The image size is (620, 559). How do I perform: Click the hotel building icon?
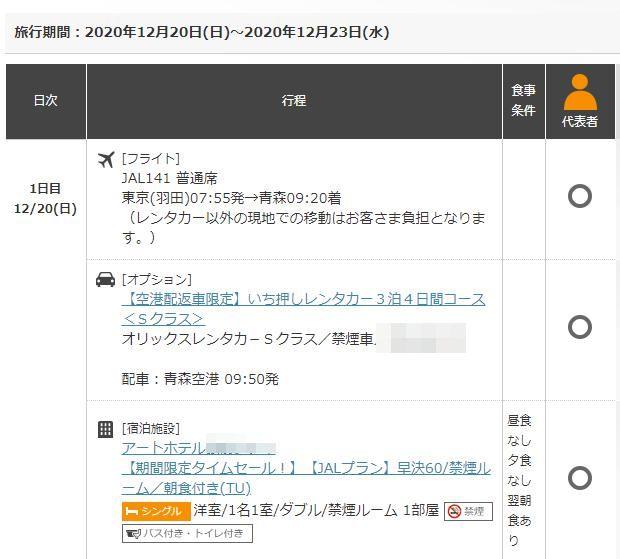106,429
